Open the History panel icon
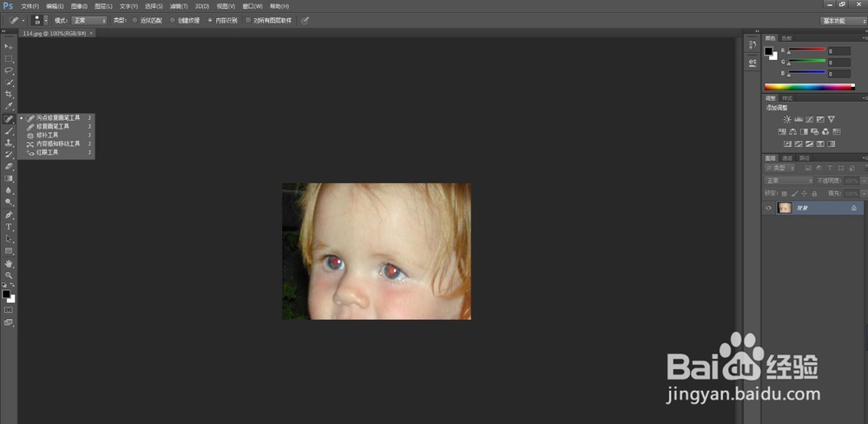 coord(752,45)
